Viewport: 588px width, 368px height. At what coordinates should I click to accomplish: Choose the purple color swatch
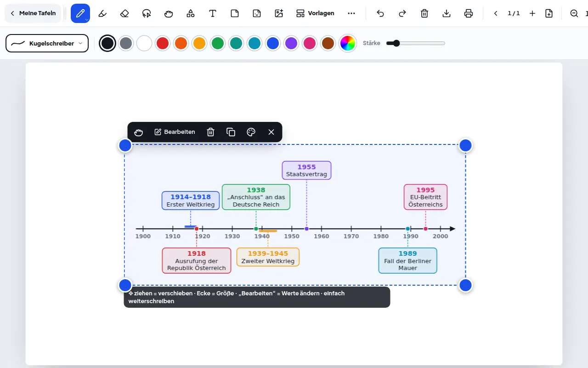pos(291,43)
